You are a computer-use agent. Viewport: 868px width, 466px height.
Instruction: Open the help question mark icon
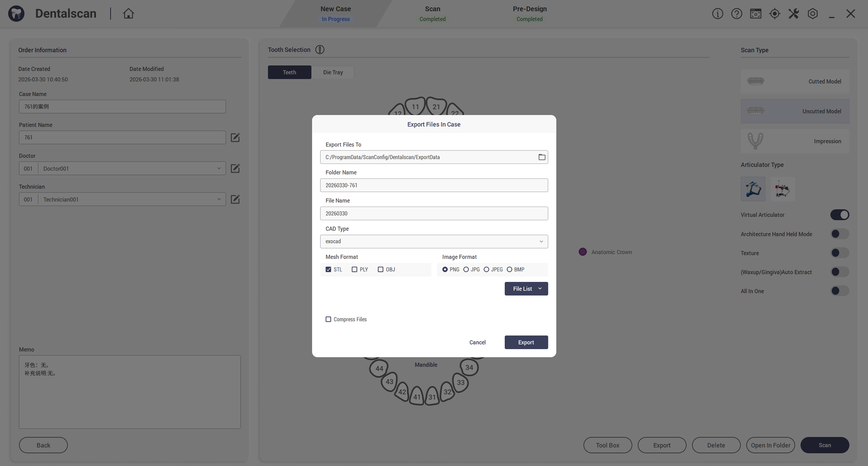point(736,14)
